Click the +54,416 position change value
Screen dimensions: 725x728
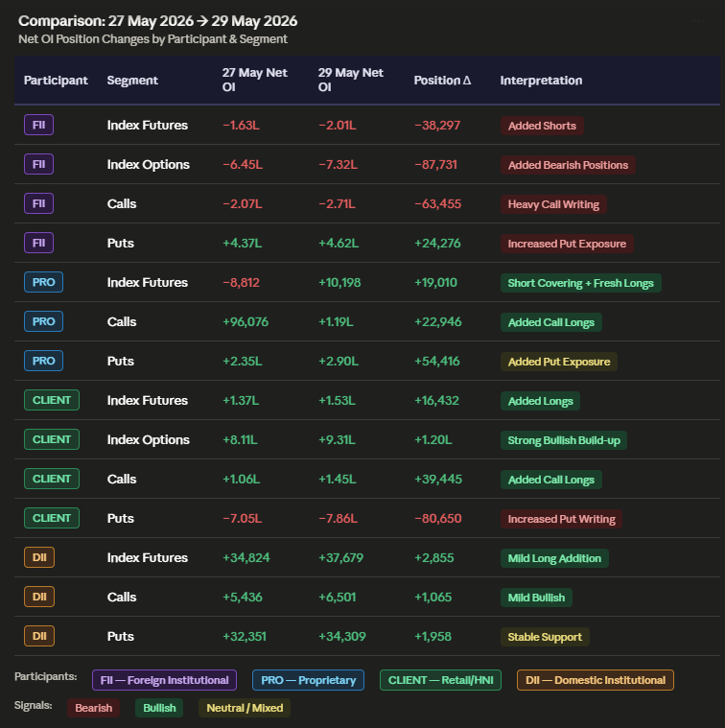437,362
